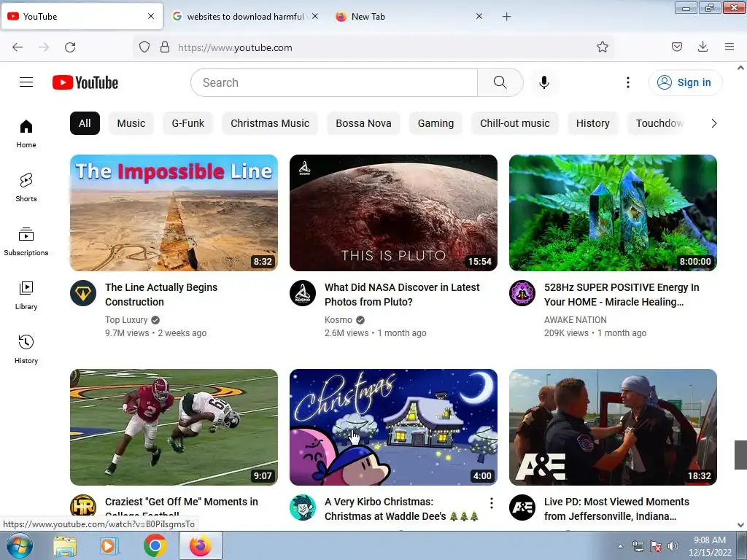Screen dimensions: 747x560
Task: Click the YouTube logo
Action: pyautogui.click(x=85, y=82)
